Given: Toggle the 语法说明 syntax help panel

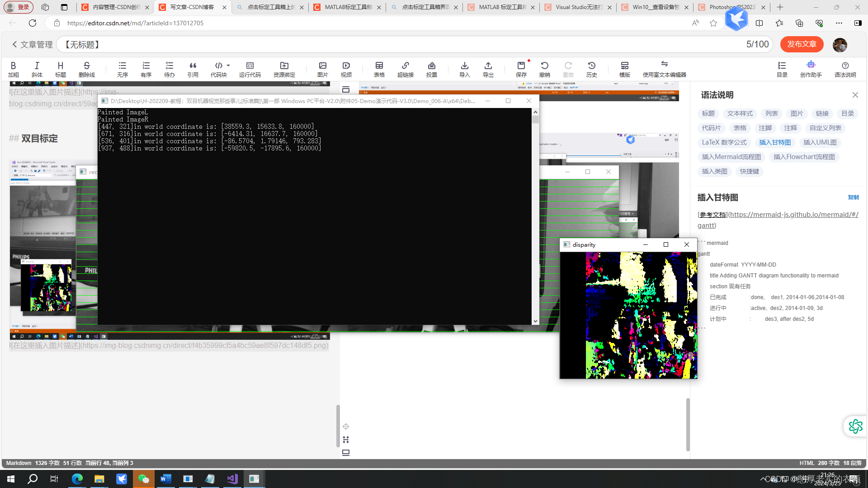Looking at the screenshot, I should click(845, 69).
